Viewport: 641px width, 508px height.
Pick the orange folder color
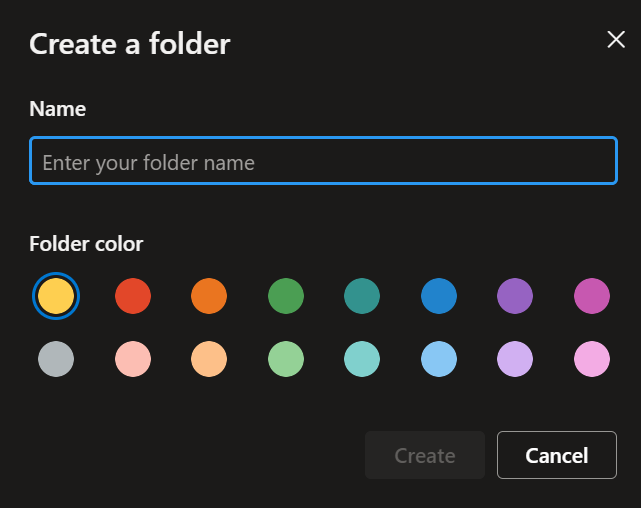point(209,296)
